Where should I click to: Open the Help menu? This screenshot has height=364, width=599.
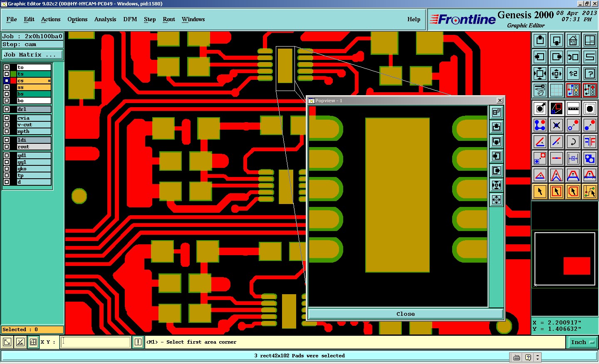[414, 19]
